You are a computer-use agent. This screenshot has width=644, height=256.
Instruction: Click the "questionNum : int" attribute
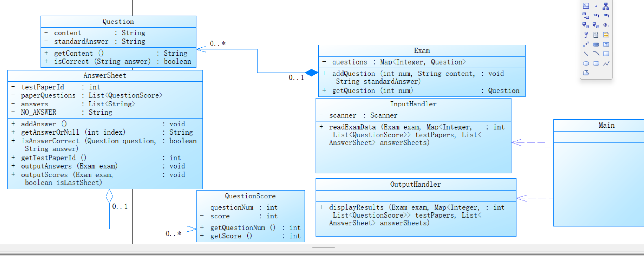(x=239, y=207)
